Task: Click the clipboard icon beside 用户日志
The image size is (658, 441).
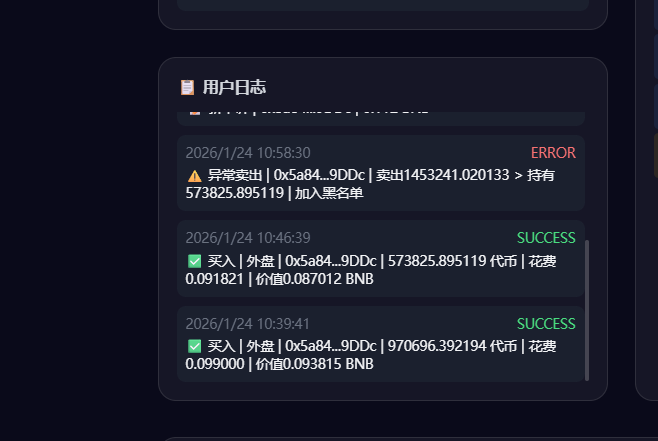Action: pos(187,87)
